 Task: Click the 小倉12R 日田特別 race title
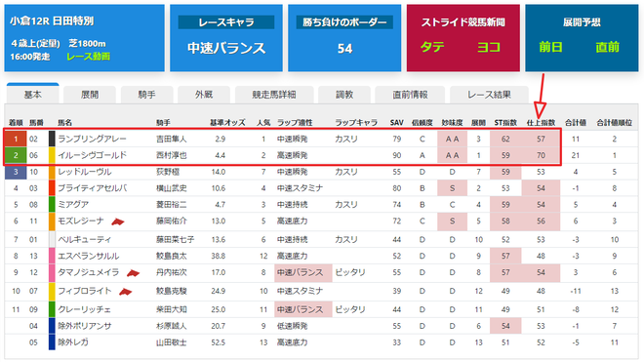pyautogui.click(x=52, y=20)
